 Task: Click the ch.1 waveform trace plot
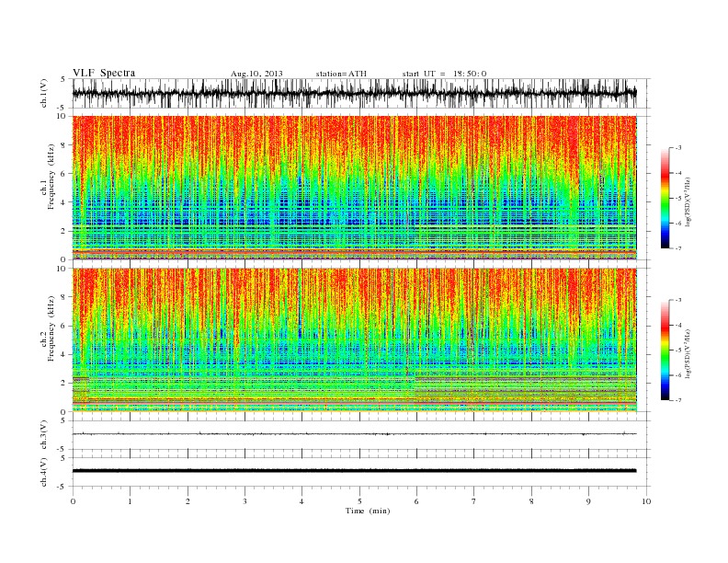pos(355,93)
